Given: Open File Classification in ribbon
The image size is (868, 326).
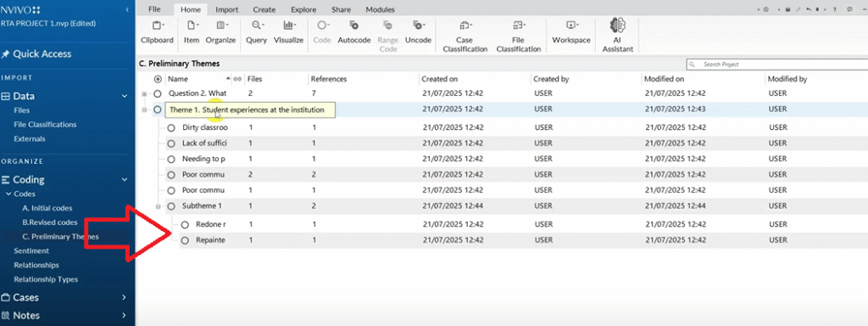Looking at the screenshot, I should pos(519,36).
